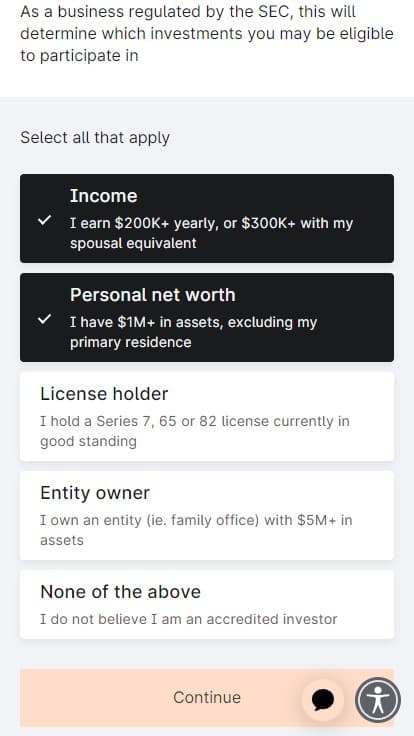This screenshot has width=414, height=736.
Task: Click the Series 7, 65 or 82 license description
Action: click(195, 431)
